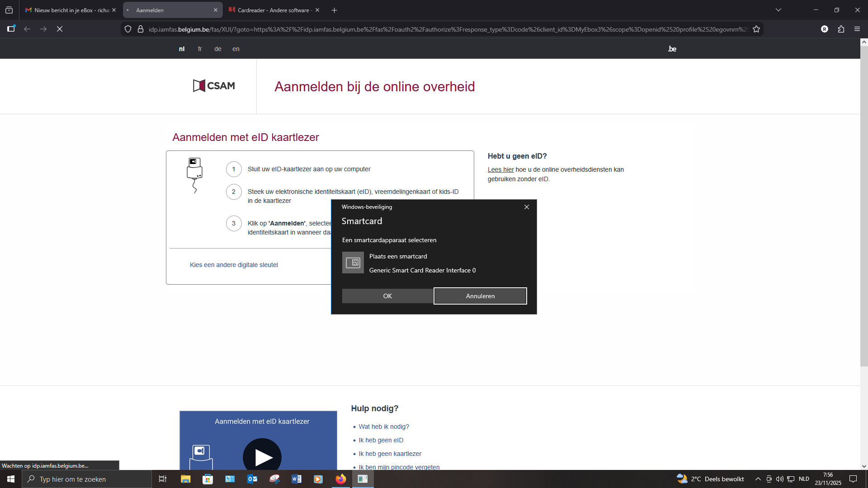
Task: Open Firefox application hamburger menu
Action: click(857, 29)
